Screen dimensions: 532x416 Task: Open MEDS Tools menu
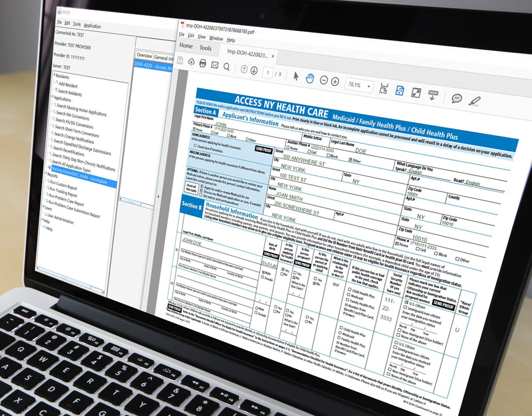77,24
